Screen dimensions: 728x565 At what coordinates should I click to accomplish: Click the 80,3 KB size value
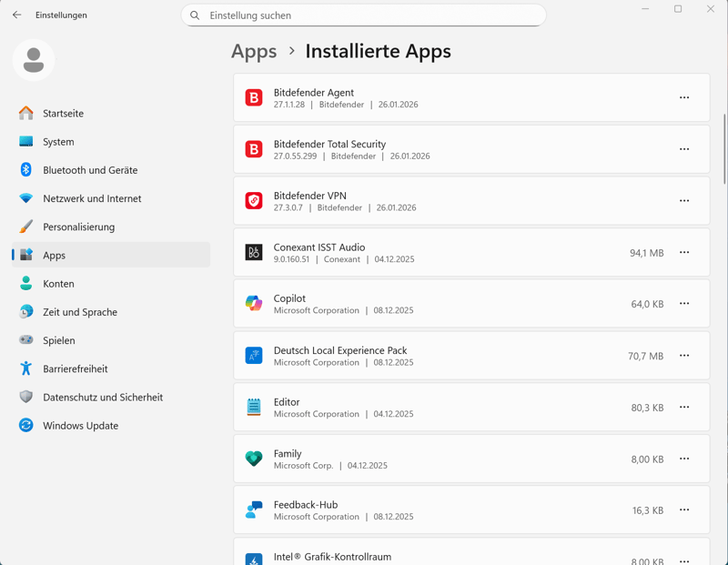647,408
